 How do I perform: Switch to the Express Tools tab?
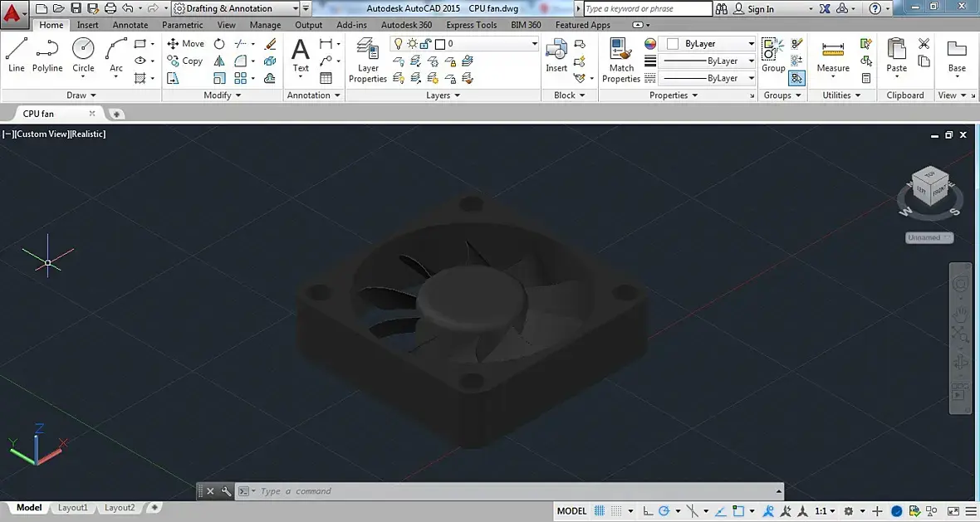471,25
